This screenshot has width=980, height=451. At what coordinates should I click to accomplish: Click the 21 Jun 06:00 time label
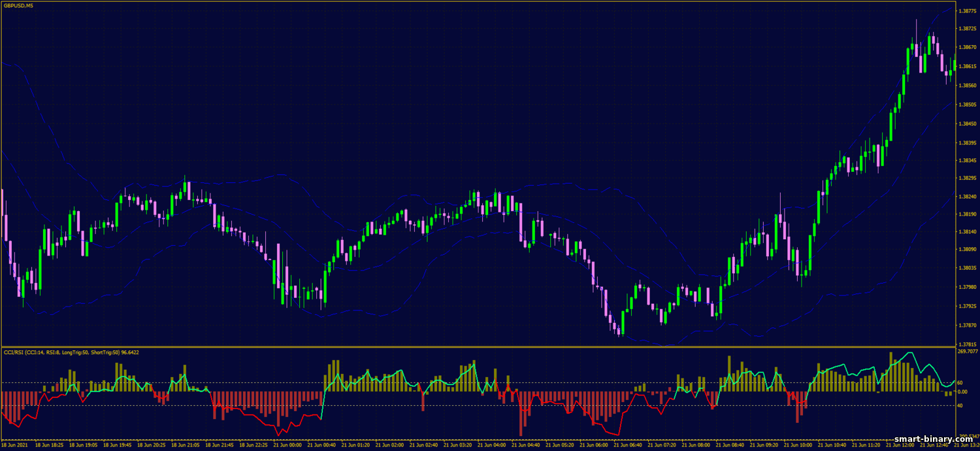[x=594, y=445]
